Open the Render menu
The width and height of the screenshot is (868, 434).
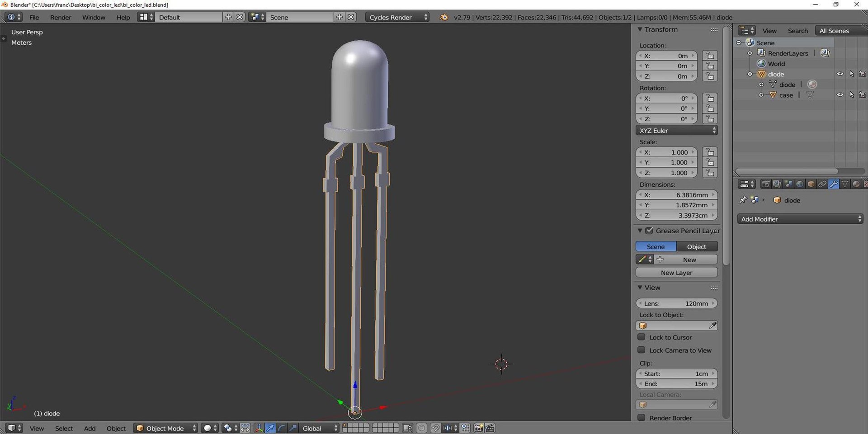61,17
